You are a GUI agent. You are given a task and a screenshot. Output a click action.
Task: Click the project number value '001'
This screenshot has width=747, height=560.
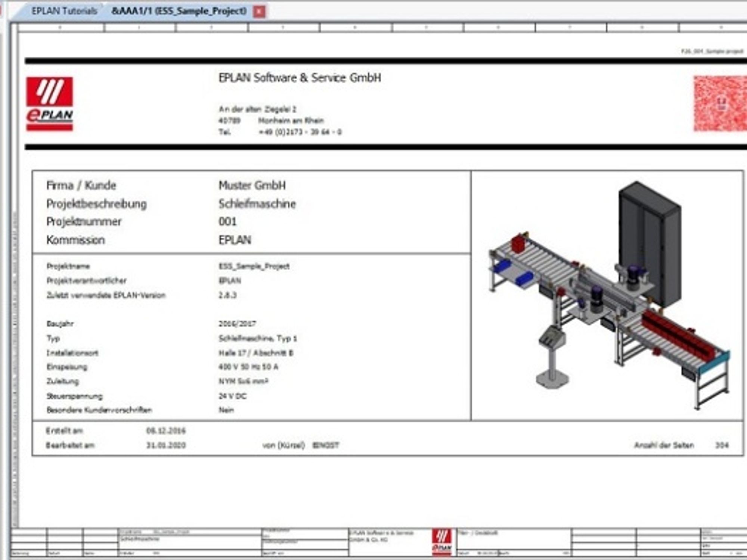[227, 221]
